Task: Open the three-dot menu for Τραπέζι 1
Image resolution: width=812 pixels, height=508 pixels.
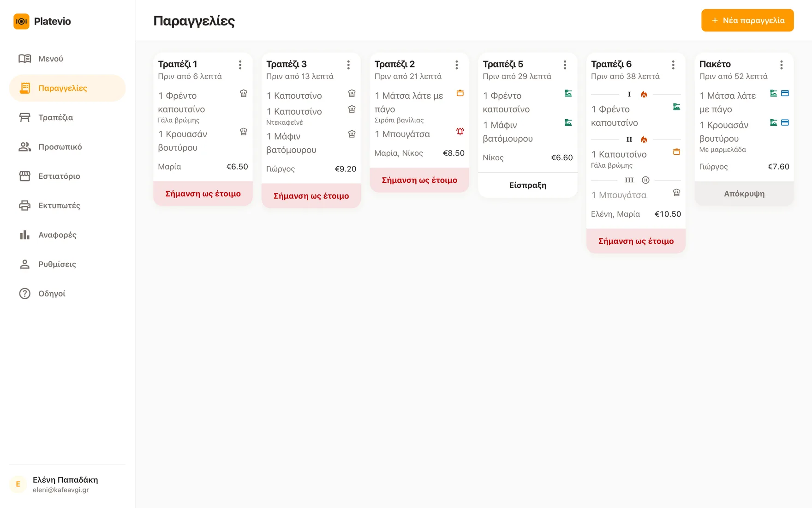Action: 240,65
